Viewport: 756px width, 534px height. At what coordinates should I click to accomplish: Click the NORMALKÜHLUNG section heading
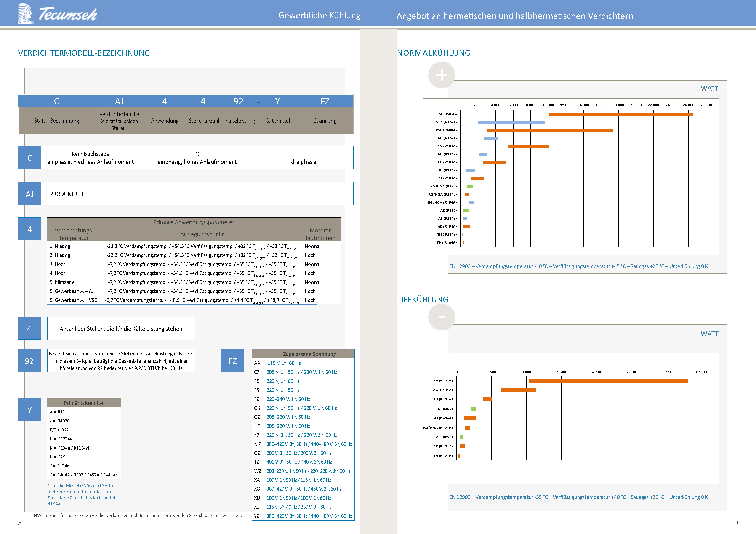pyautogui.click(x=433, y=53)
